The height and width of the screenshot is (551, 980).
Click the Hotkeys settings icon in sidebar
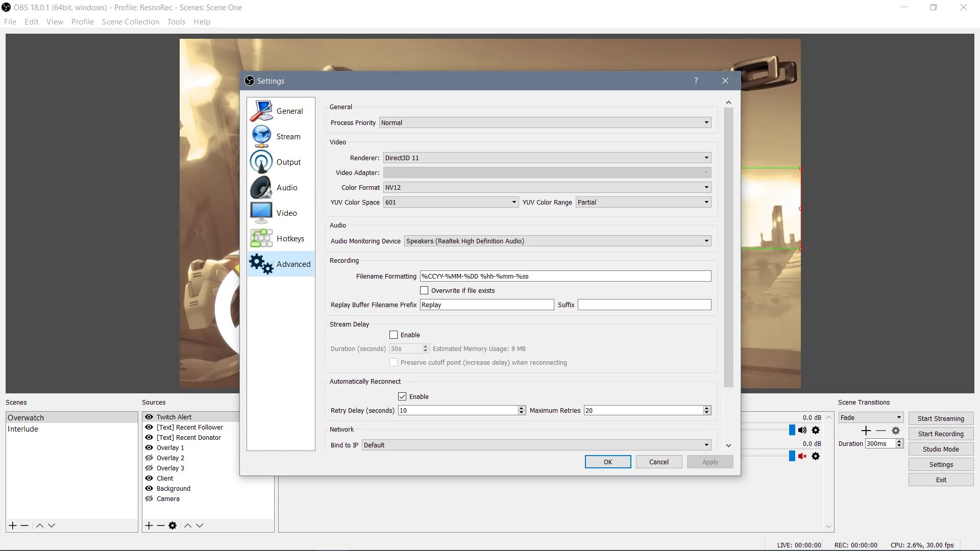262,238
